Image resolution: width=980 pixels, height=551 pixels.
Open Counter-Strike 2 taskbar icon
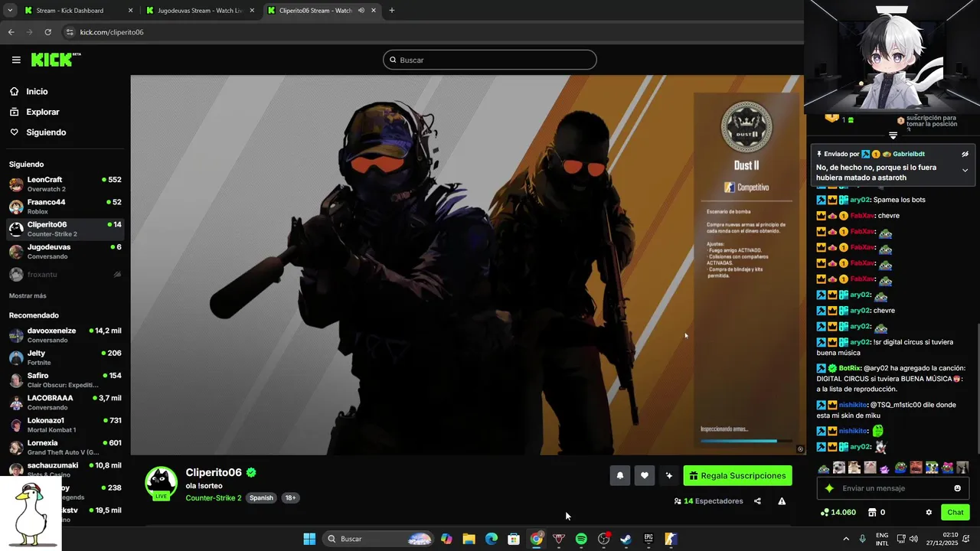[x=671, y=539]
